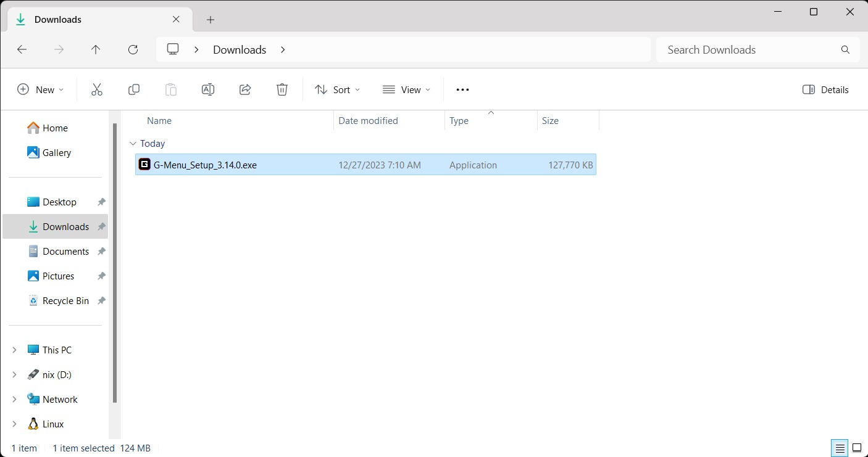Select Network in the sidebar
The height and width of the screenshot is (457, 868).
55,399
